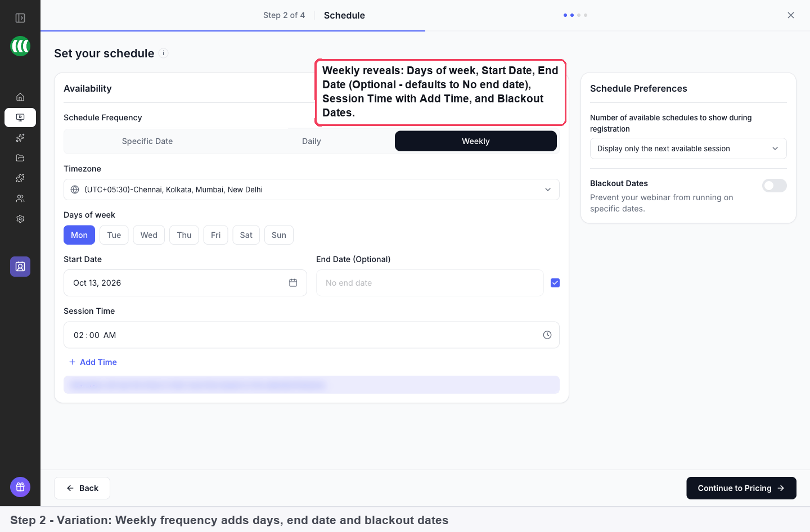Select the Thu day chip
810x532 pixels.
click(184, 235)
